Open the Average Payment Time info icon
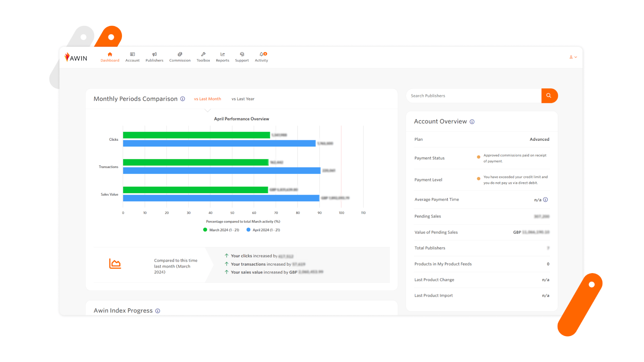The image size is (644, 362). (x=546, y=200)
